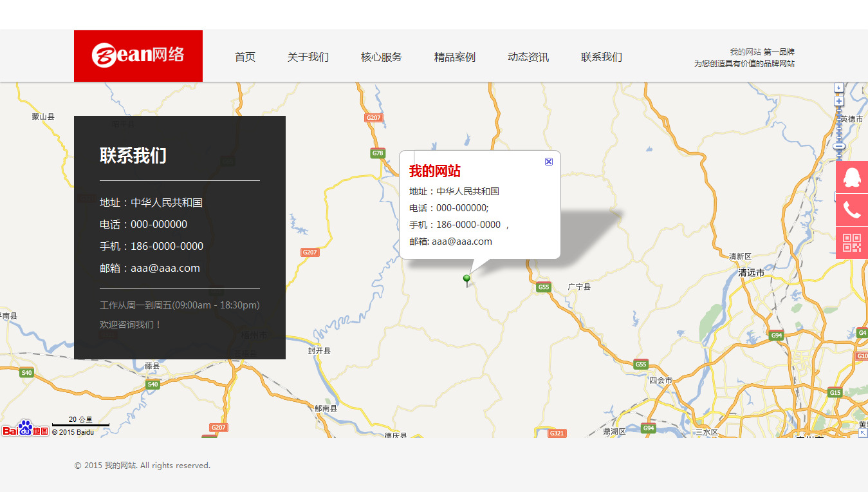Click 联系我们 in the navigation bar
The height and width of the screenshot is (492, 868).
click(601, 57)
